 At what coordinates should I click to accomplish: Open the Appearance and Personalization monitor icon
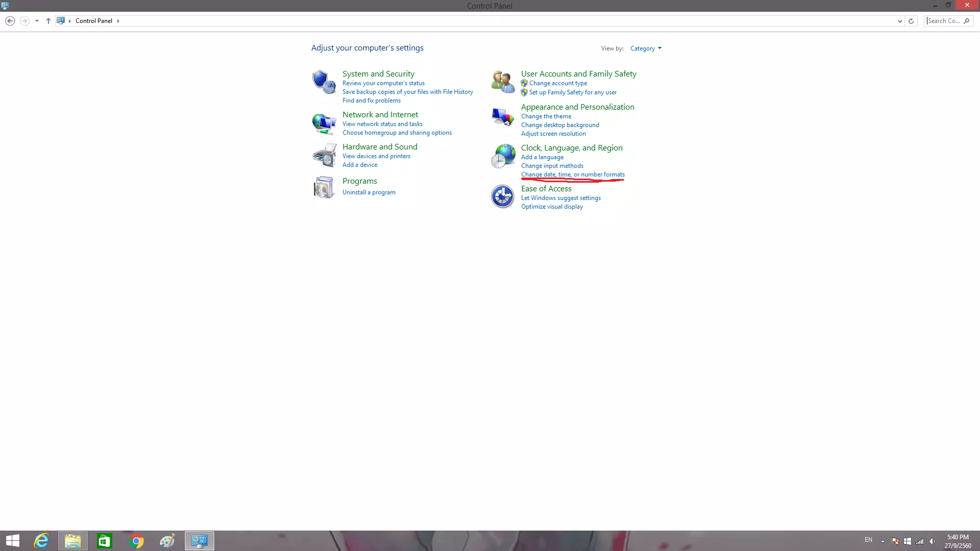[x=503, y=117]
